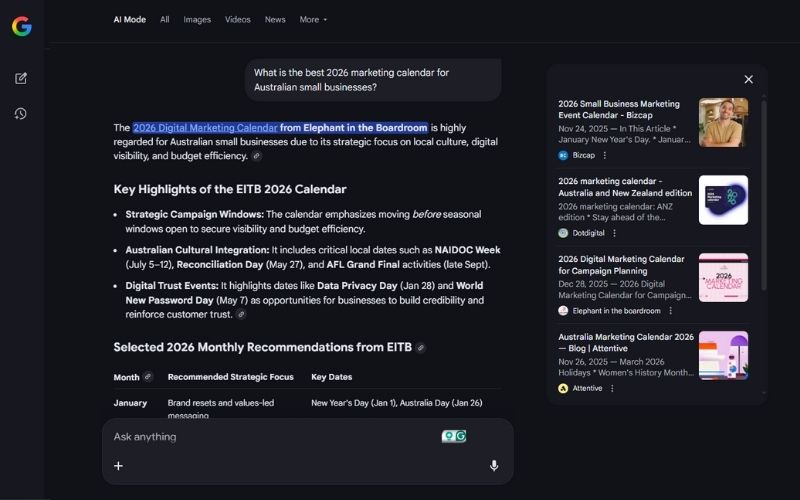Click the Bizcap favicon in source card
Viewport: 800px width, 500px height.
coord(563,155)
